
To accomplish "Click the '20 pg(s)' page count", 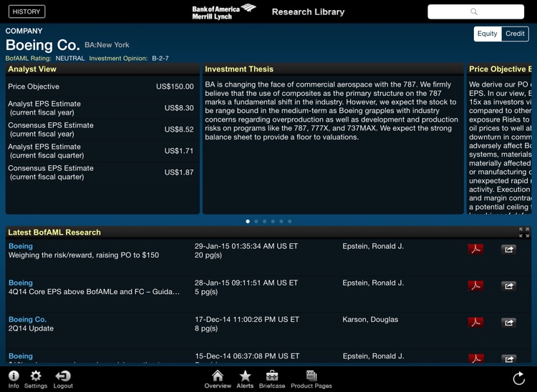I will [x=208, y=255].
